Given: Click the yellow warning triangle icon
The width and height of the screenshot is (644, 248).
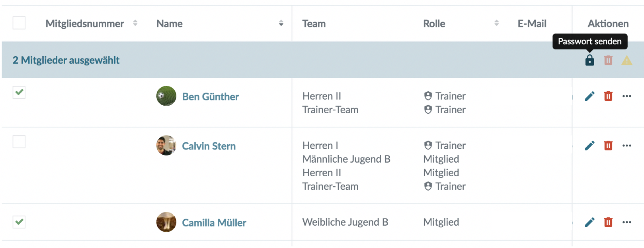Looking at the screenshot, I should (627, 61).
